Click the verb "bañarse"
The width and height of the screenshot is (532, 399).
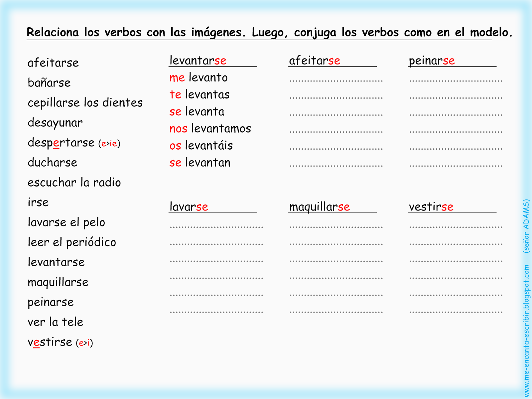[x=49, y=82]
